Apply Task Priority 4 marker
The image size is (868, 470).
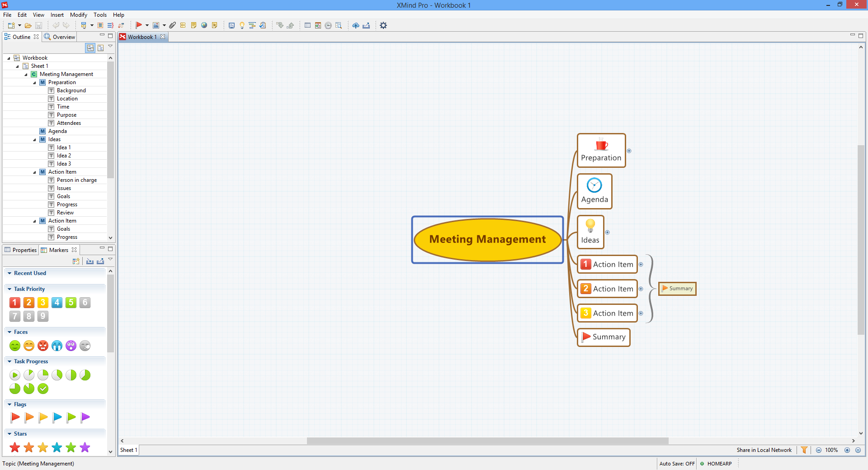tap(57, 303)
